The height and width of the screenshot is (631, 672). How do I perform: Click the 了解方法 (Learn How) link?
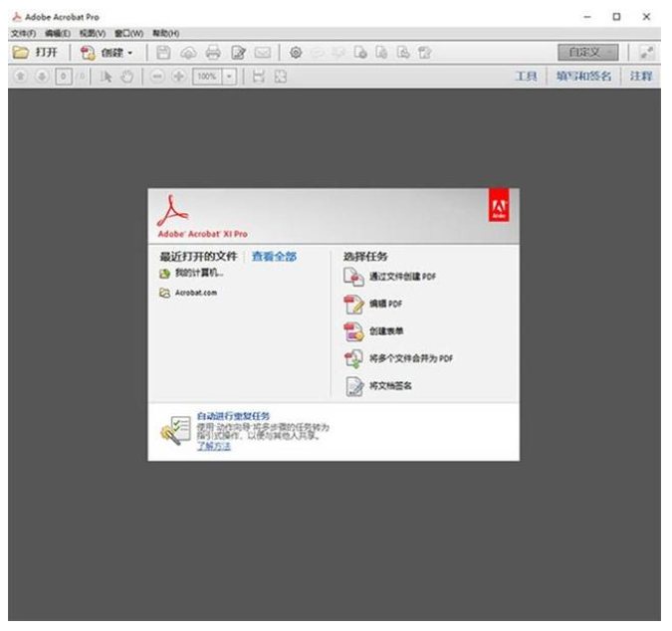tap(213, 446)
